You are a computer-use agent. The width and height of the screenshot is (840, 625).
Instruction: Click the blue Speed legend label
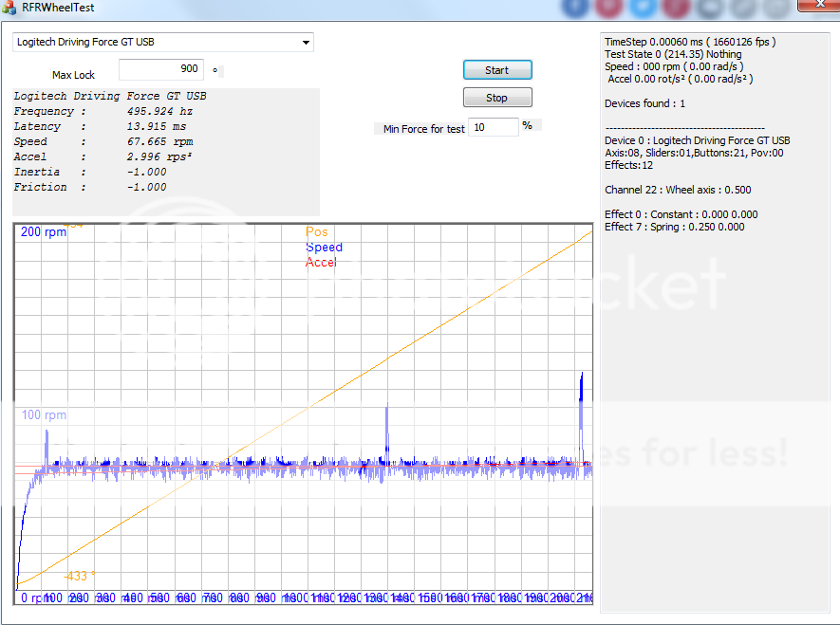tap(324, 248)
